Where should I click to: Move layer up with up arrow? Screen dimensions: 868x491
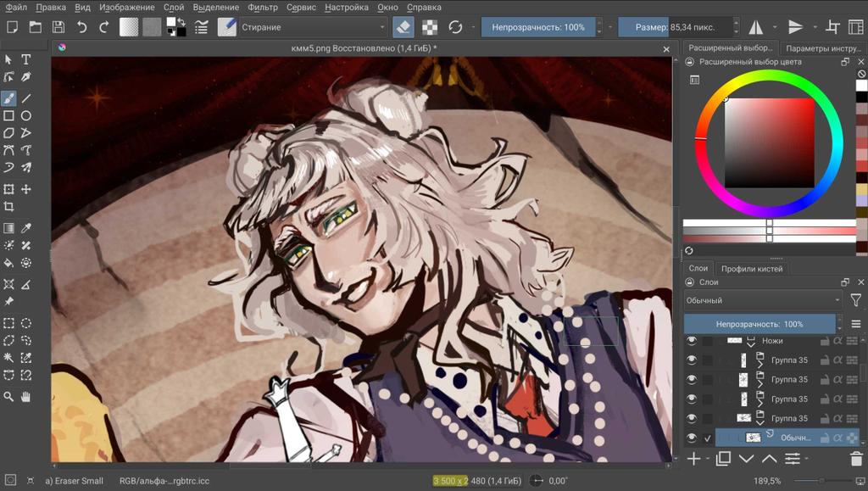pyautogui.click(x=769, y=459)
